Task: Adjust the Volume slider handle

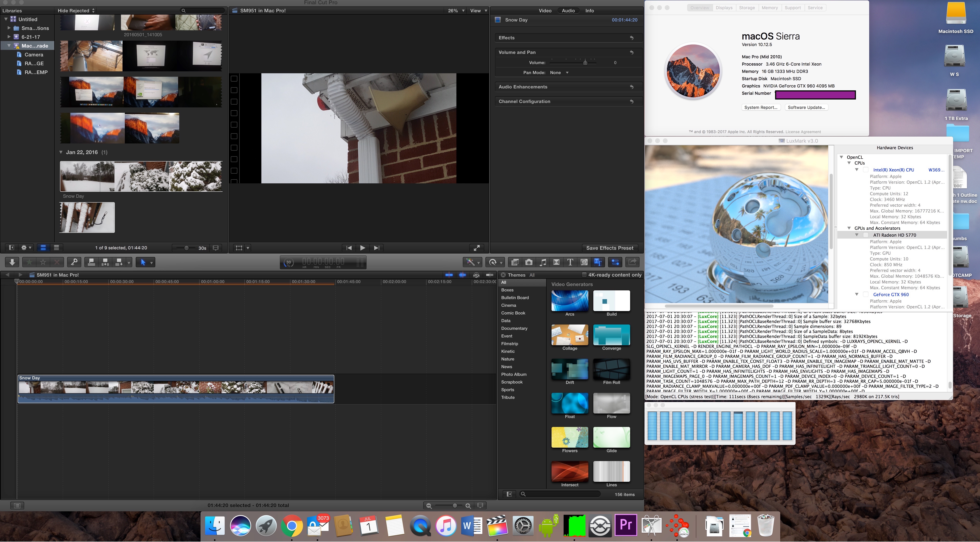Action: [585, 62]
